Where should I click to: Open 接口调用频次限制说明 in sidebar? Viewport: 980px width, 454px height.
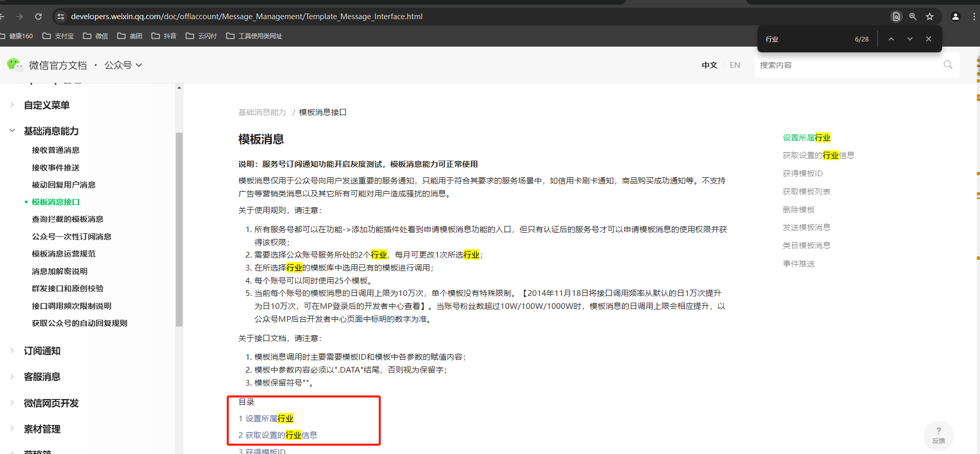point(72,306)
